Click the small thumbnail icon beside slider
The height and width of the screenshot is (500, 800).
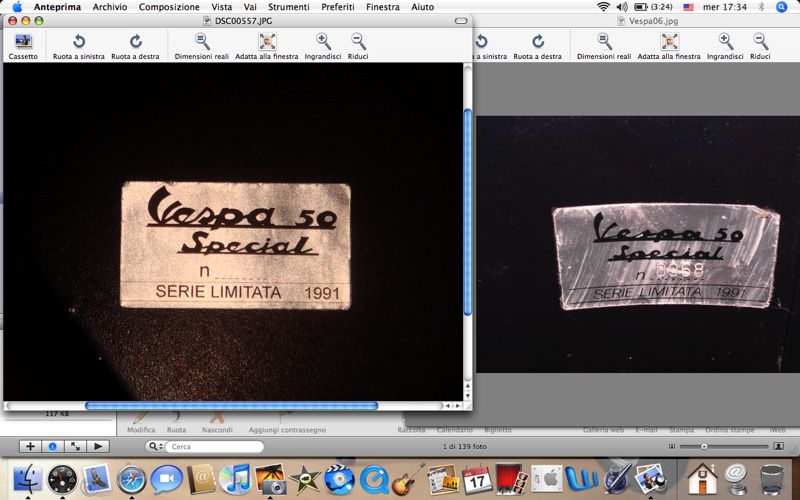[x=672, y=446]
